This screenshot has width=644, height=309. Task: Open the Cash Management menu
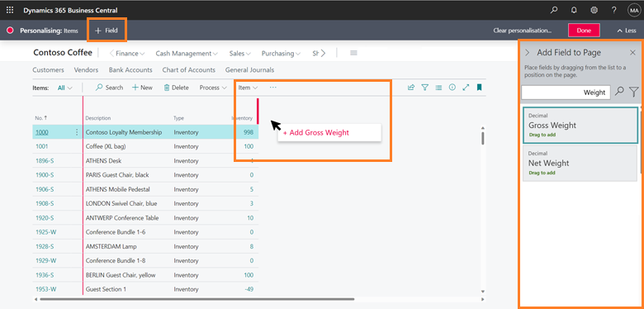tap(187, 54)
